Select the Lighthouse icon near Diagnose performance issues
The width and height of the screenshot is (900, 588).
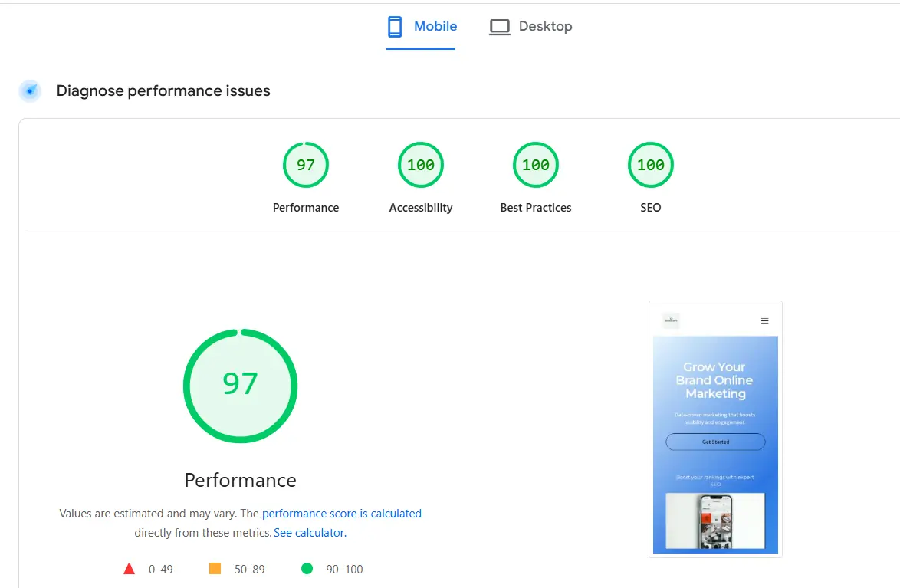pyautogui.click(x=29, y=90)
